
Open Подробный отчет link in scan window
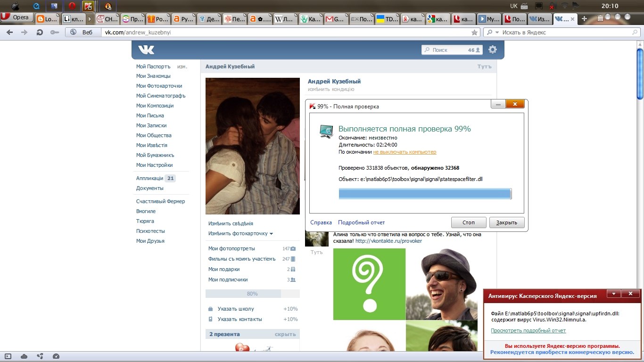(x=361, y=222)
